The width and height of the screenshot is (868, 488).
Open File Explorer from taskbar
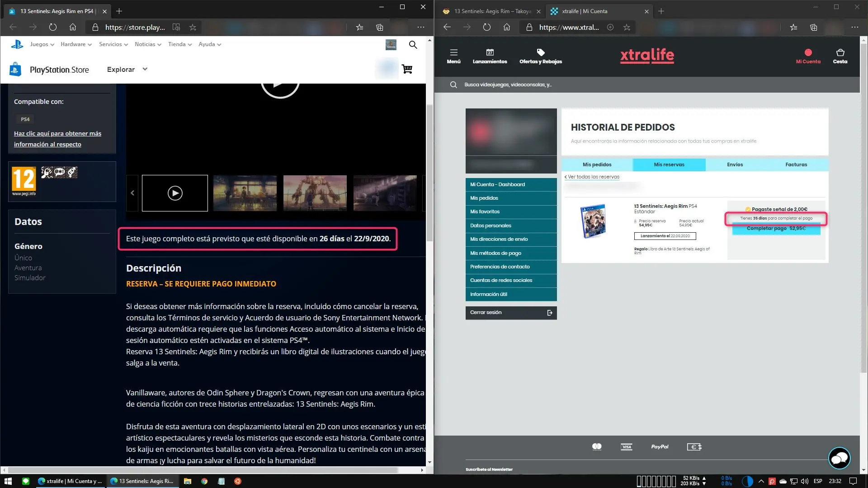187,481
